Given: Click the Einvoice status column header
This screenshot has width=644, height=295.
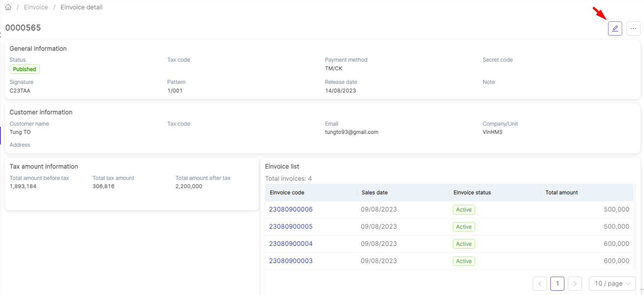Looking at the screenshot, I should coord(472,193).
